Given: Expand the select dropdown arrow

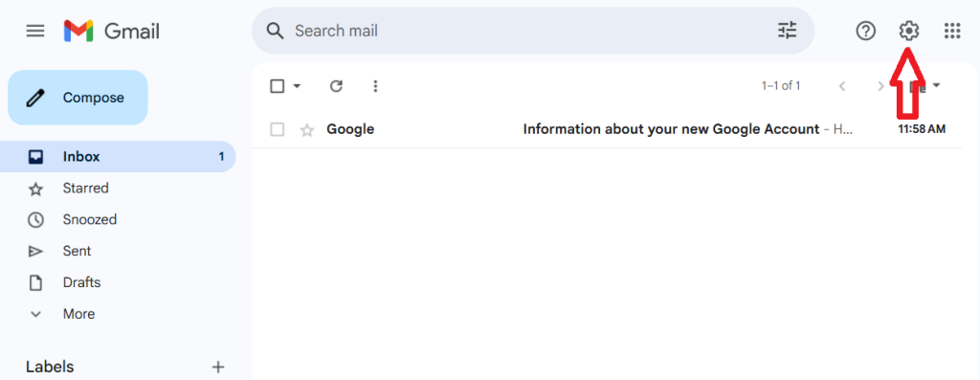Looking at the screenshot, I should point(298,86).
